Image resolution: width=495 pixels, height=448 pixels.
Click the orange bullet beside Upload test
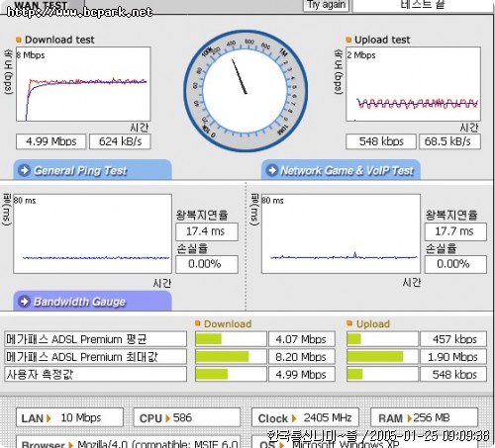pyautogui.click(x=348, y=40)
